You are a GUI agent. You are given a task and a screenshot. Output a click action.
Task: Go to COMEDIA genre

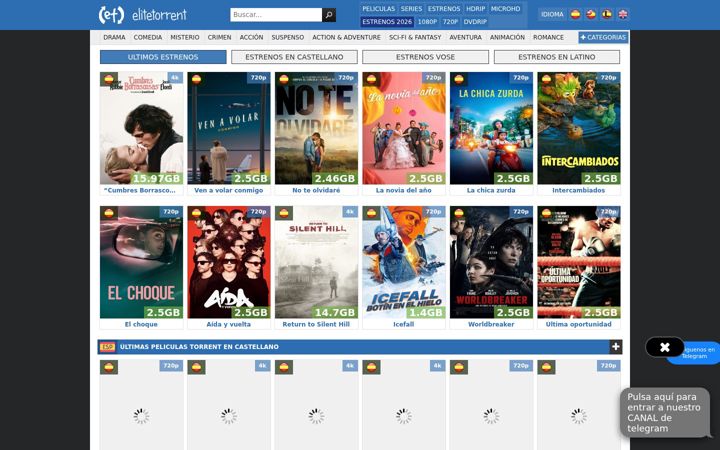coord(148,37)
